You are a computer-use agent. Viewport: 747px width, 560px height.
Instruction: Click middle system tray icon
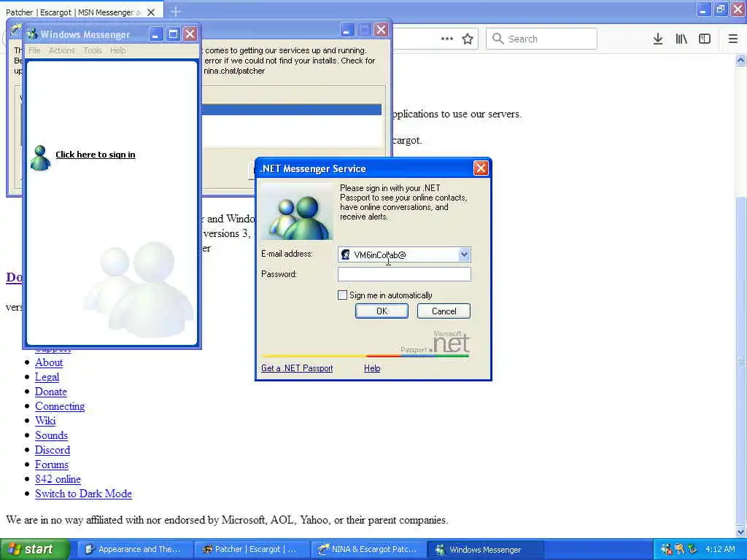click(679, 550)
